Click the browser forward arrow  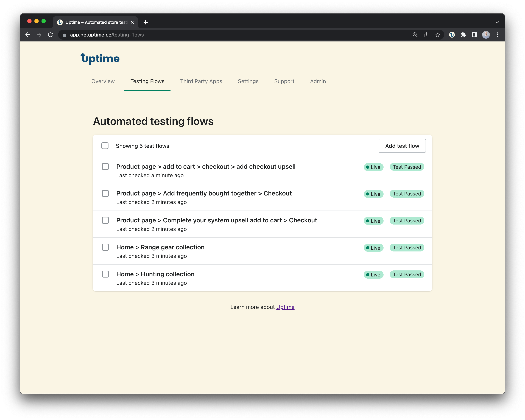39,35
